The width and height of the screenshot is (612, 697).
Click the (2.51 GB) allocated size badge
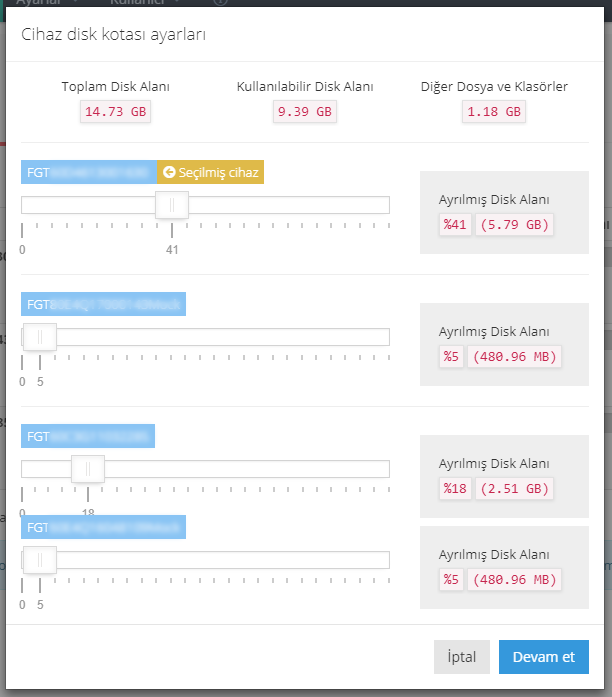tap(514, 488)
